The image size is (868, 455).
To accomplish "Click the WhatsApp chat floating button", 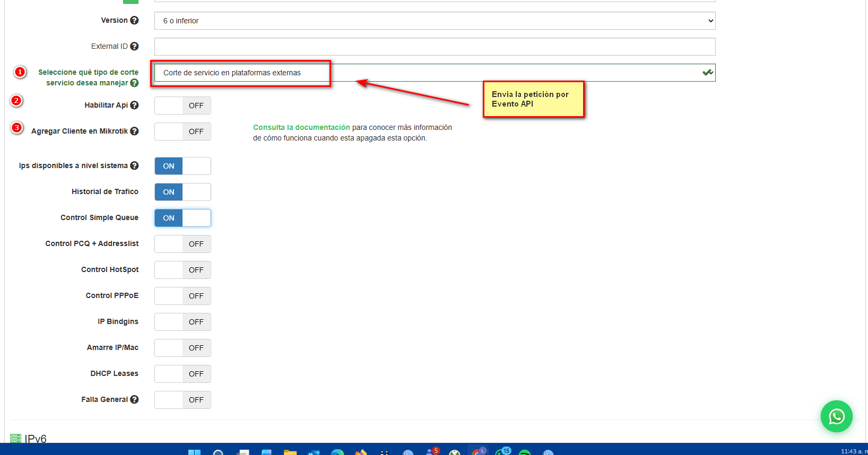I will click(x=836, y=416).
